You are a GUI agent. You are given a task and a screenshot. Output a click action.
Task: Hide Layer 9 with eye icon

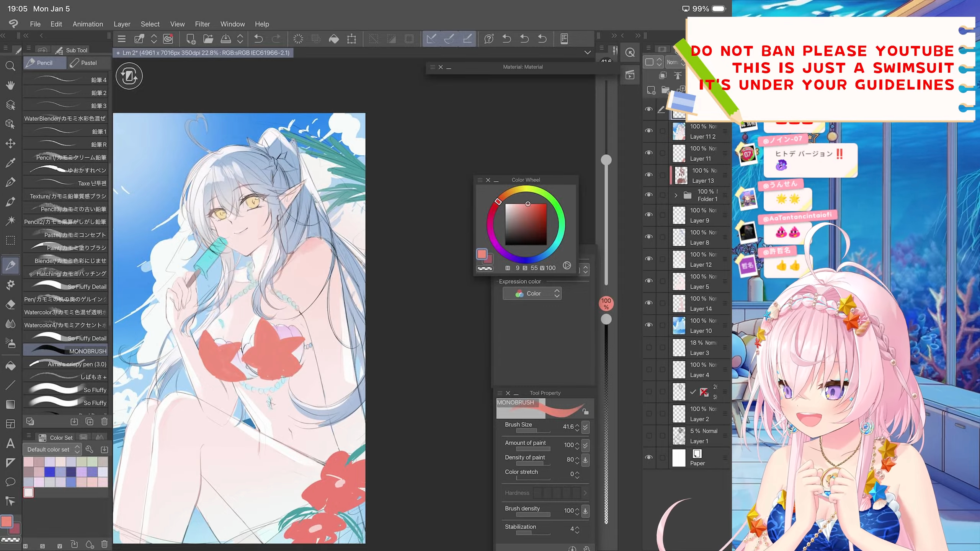(648, 215)
